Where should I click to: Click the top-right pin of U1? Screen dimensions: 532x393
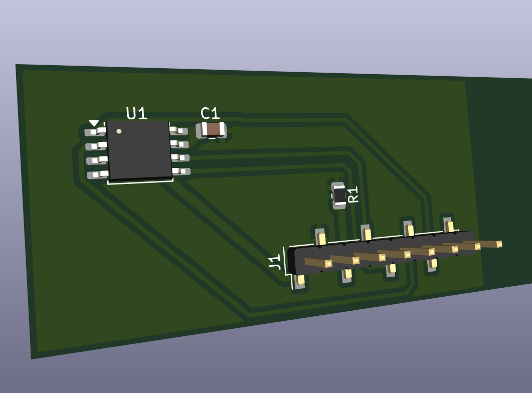[179, 130]
